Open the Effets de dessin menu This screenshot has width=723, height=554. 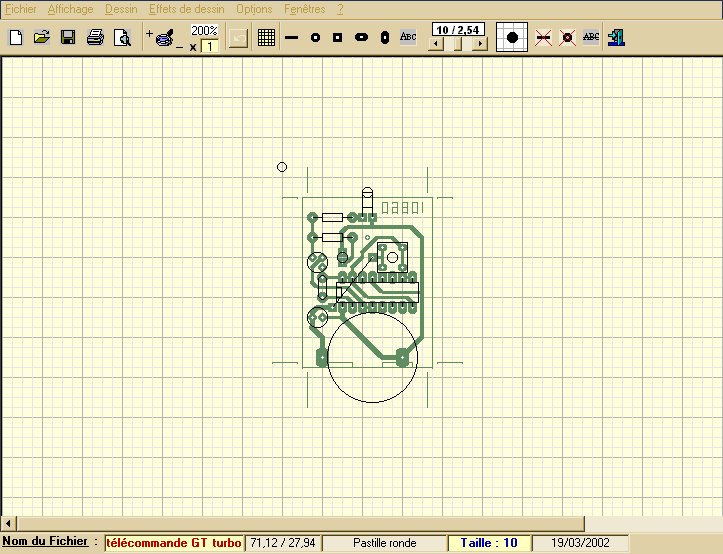187,9
